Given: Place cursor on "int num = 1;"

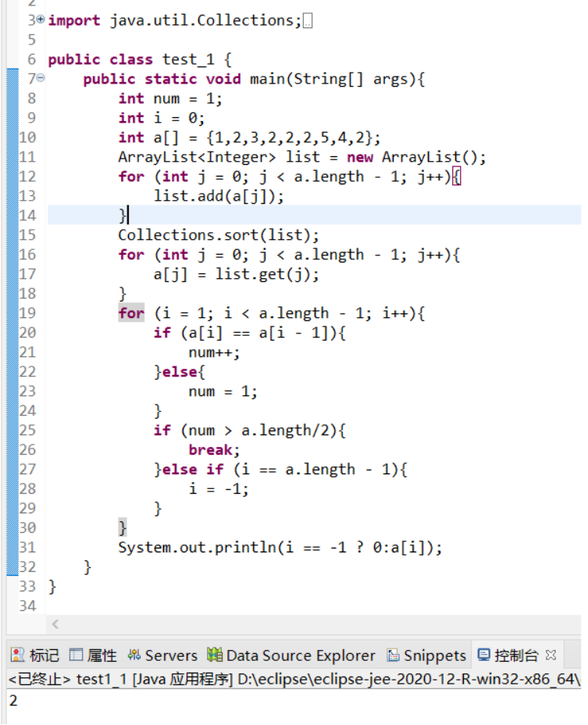Looking at the screenshot, I should [x=170, y=98].
